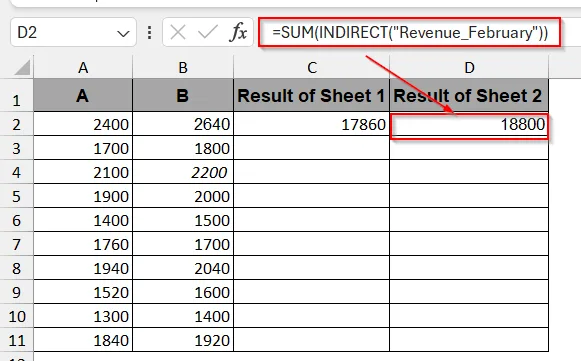The width and height of the screenshot is (581, 361).
Task: Select cell with result 18800
Action: [x=469, y=126]
